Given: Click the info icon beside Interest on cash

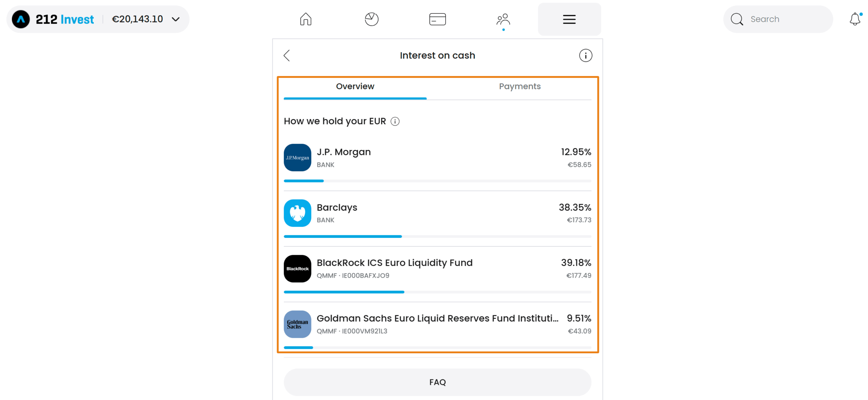Looking at the screenshot, I should [x=586, y=55].
